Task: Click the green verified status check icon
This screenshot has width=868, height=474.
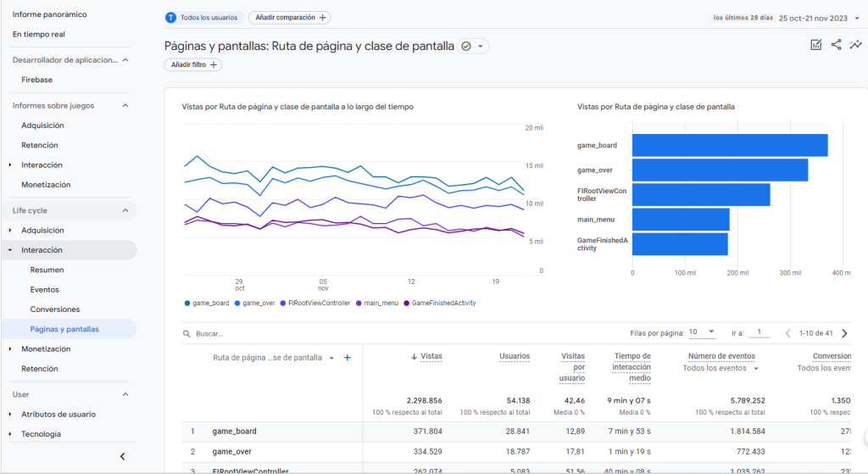Action: pos(466,47)
